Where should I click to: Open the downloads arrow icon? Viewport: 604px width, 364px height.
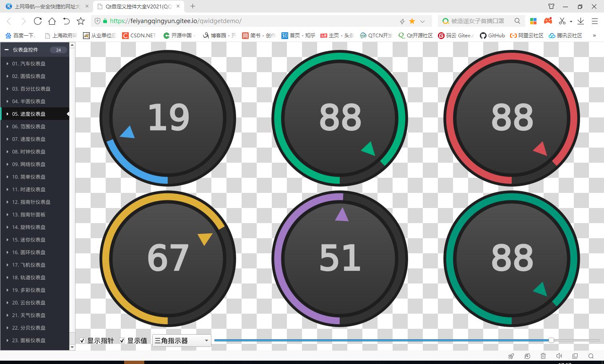(x=581, y=21)
